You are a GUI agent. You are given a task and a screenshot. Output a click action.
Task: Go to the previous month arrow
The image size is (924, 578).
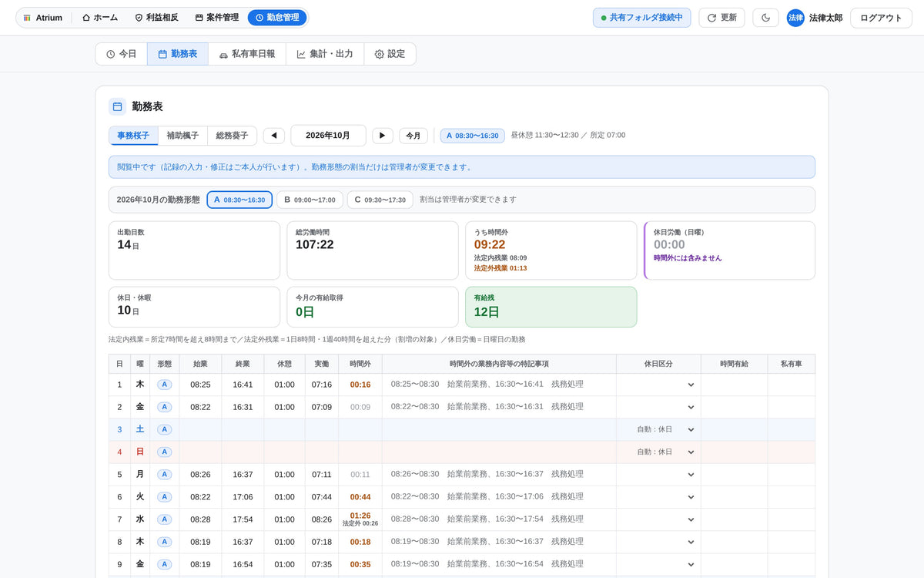(x=273, y=136)
